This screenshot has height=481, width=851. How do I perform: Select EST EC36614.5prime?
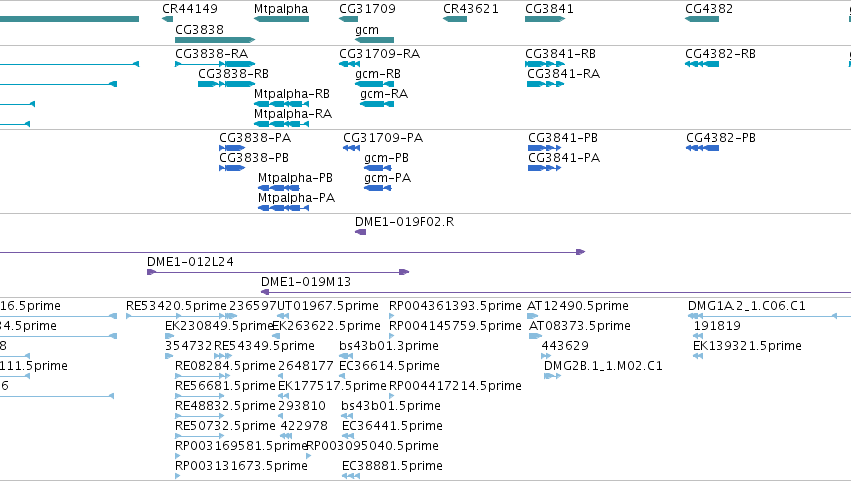click(389, 366)
